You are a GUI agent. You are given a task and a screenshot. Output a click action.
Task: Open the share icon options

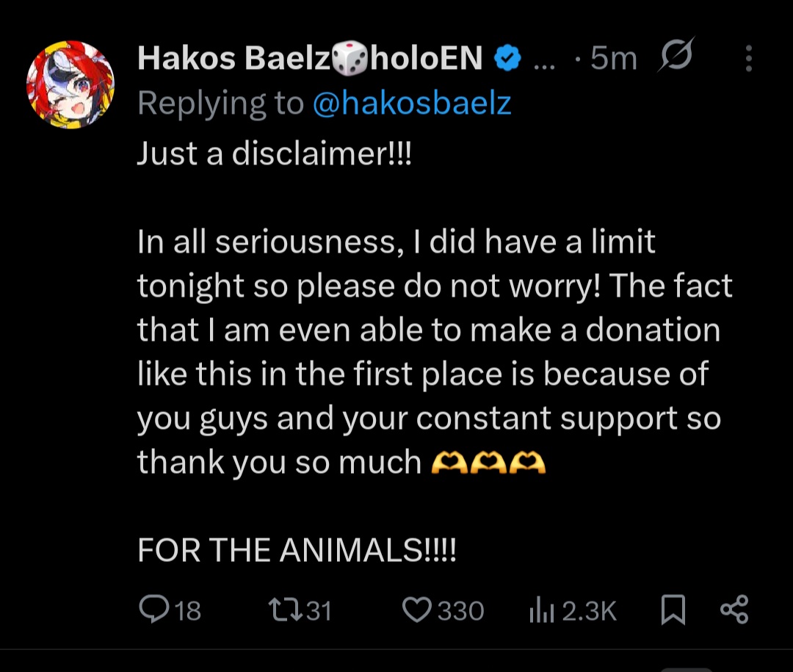734,610
